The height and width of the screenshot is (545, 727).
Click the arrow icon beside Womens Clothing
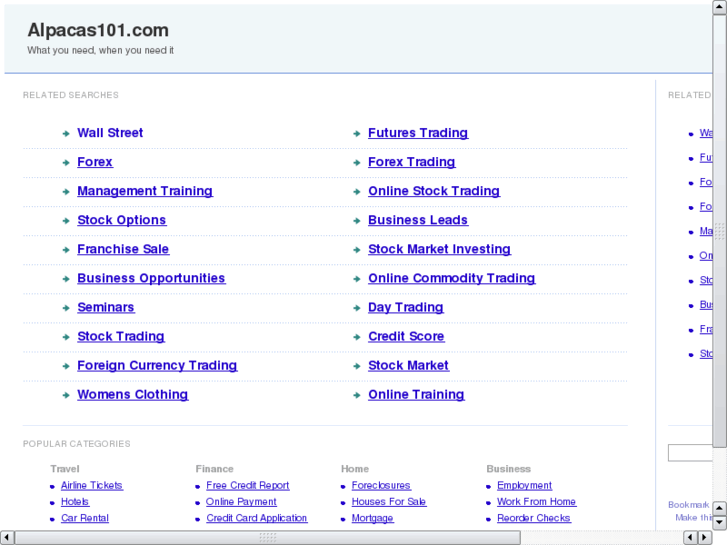(x=66, y=395)
